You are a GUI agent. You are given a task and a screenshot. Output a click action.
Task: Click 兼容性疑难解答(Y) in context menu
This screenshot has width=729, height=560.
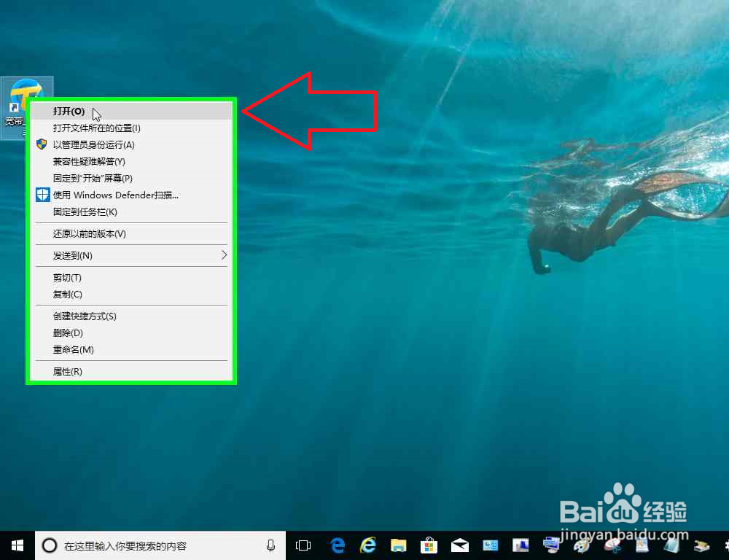pos(131,161)
